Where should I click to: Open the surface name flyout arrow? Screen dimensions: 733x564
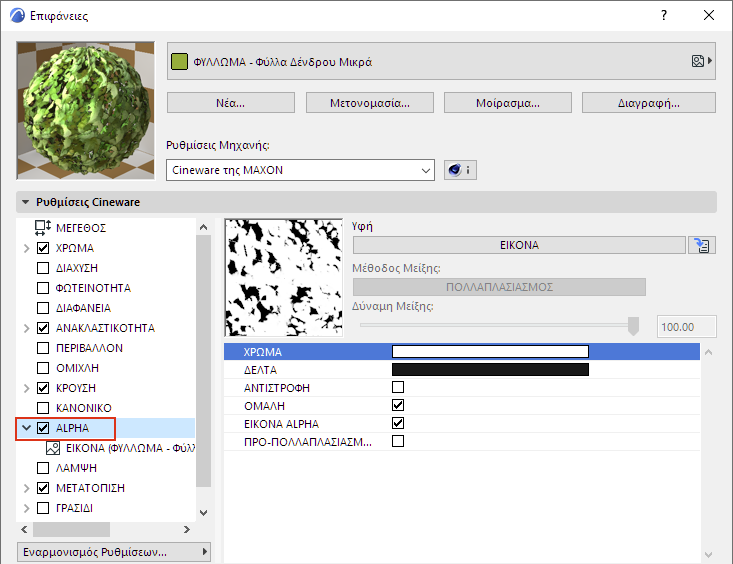(x=710, y=61)
